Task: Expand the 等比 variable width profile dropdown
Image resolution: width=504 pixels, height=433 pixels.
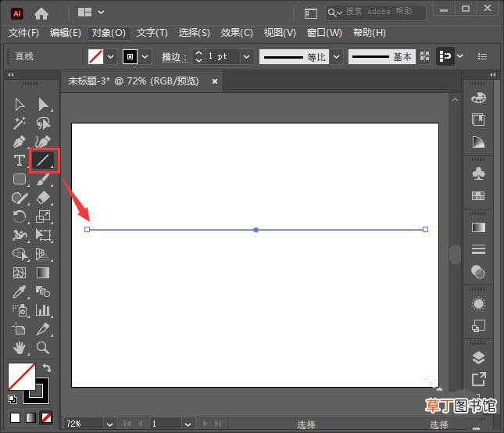Action: click(336, 57)
